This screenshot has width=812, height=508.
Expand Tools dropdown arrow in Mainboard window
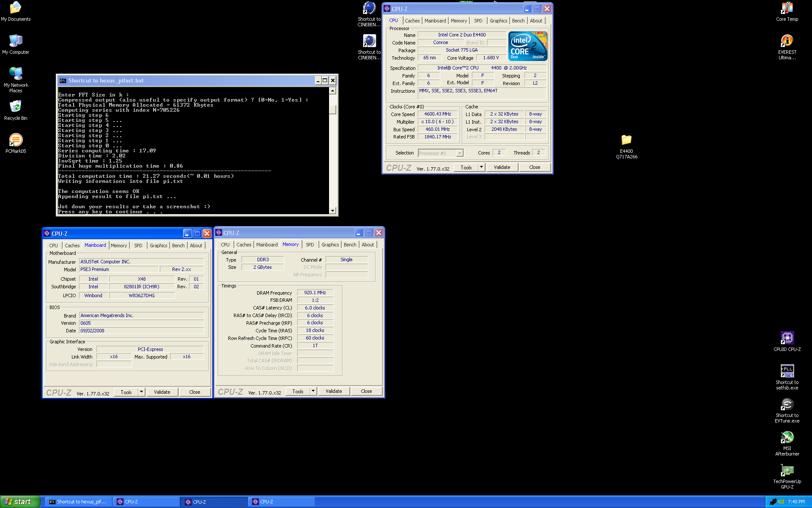click(142, 392)
